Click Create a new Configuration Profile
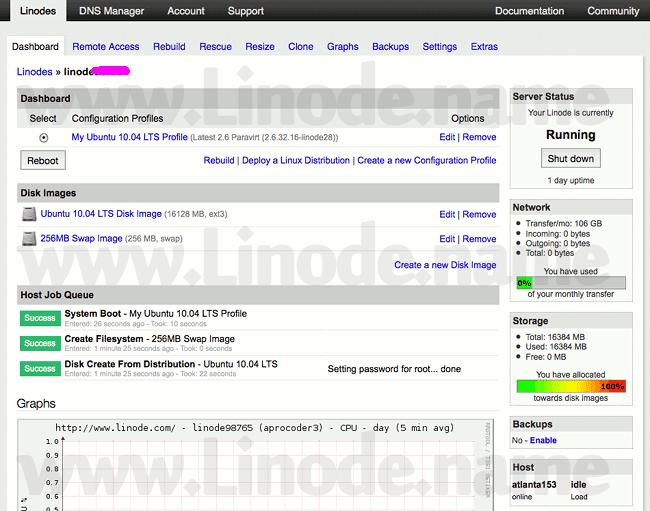The height and width of the screenshot is (511, 650). pyautogui.click(x=427, y=160)
